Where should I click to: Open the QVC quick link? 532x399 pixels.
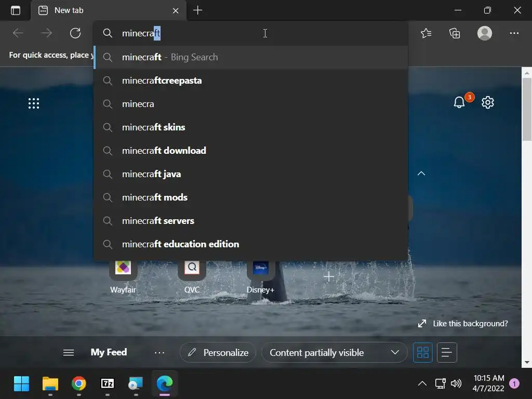click(192, 276)
